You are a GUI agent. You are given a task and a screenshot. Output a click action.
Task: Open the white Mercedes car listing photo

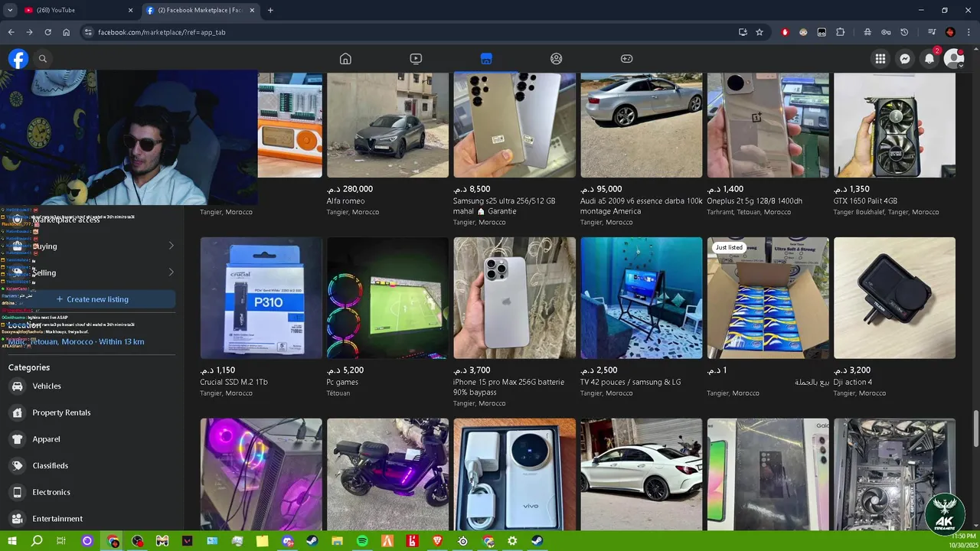pos(641,474)
